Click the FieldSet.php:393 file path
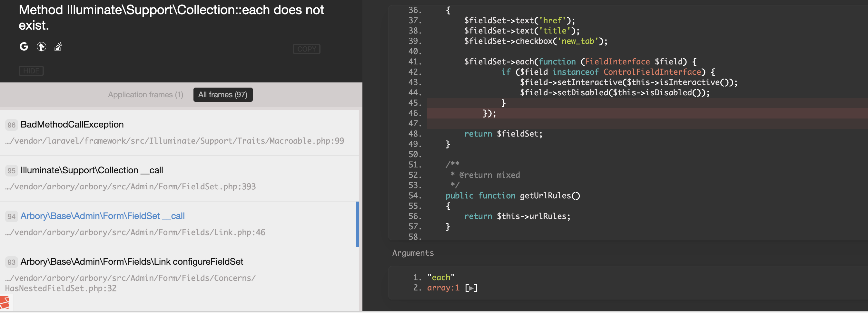The height and width of the screenshot is (313, 868). click(x=130, y=186)
